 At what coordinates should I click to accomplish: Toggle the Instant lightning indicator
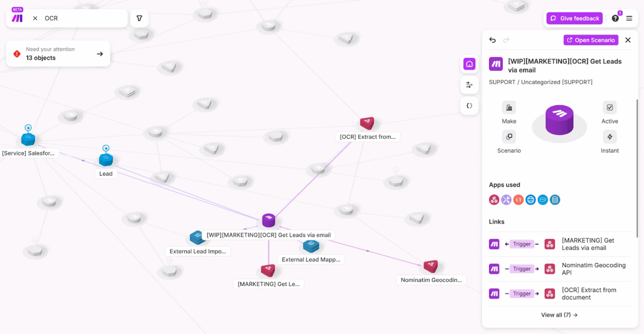[609, 136]
